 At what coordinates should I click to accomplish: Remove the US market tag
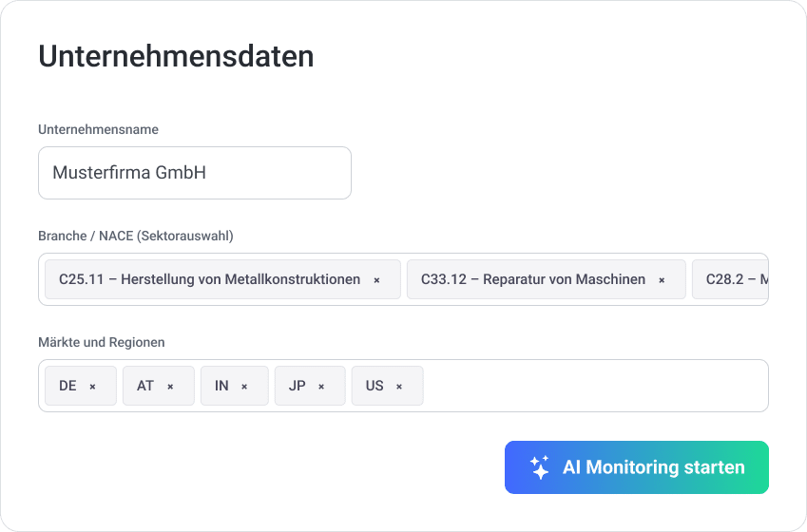point(399,387)
